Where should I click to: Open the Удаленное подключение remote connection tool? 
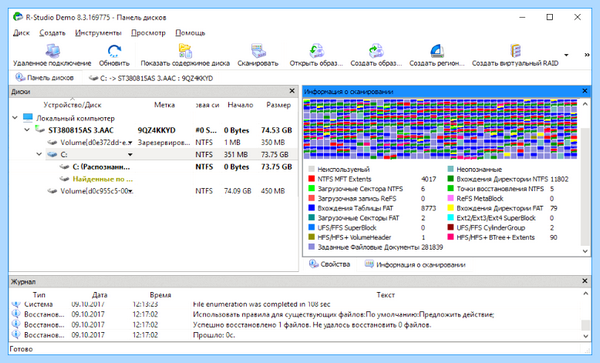click(x=52, y=50)
